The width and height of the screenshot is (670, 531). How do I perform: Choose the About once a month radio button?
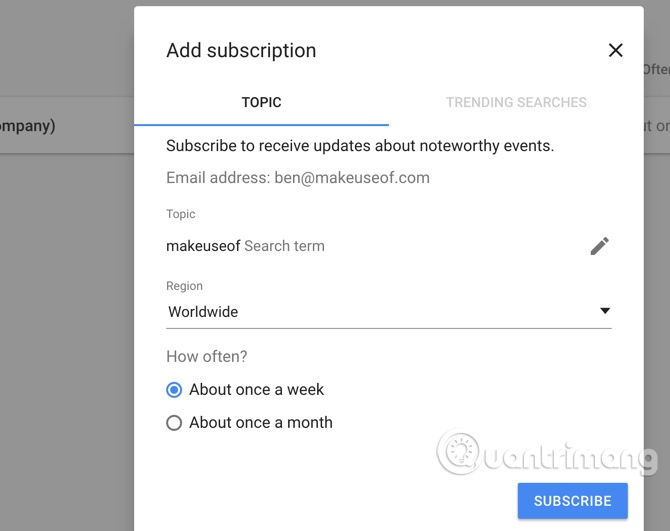[174, 423]
